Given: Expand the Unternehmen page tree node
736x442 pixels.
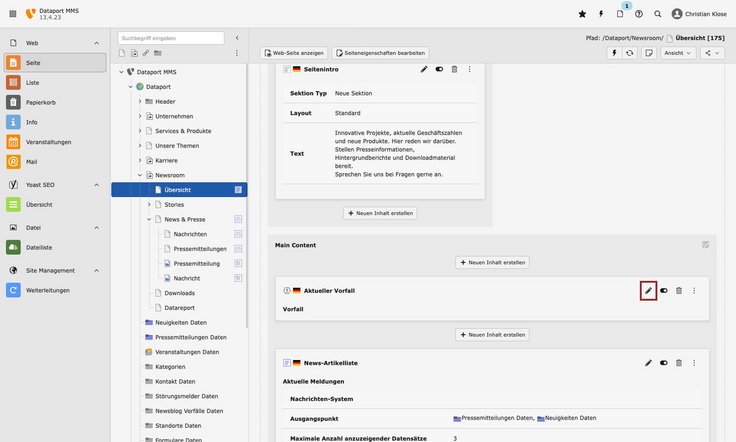Looking at the screenshot, I should click(140, 116).
